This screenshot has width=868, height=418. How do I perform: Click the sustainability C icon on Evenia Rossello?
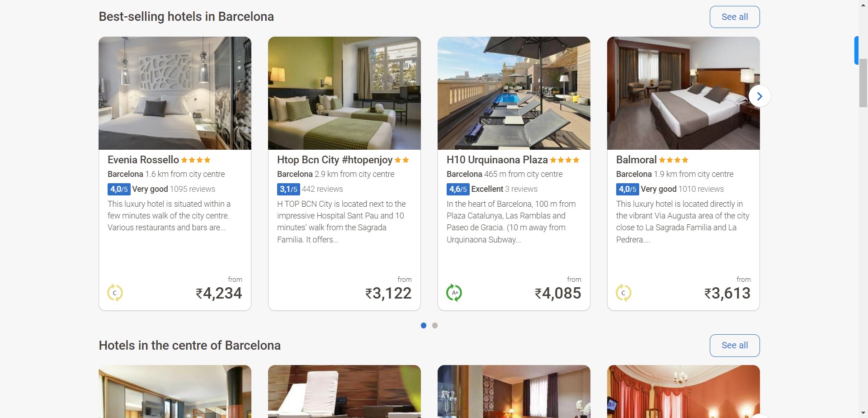[115, 293]
